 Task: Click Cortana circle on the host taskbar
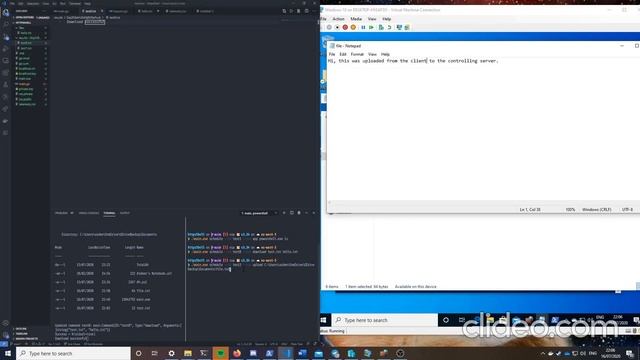pos(138,353)
